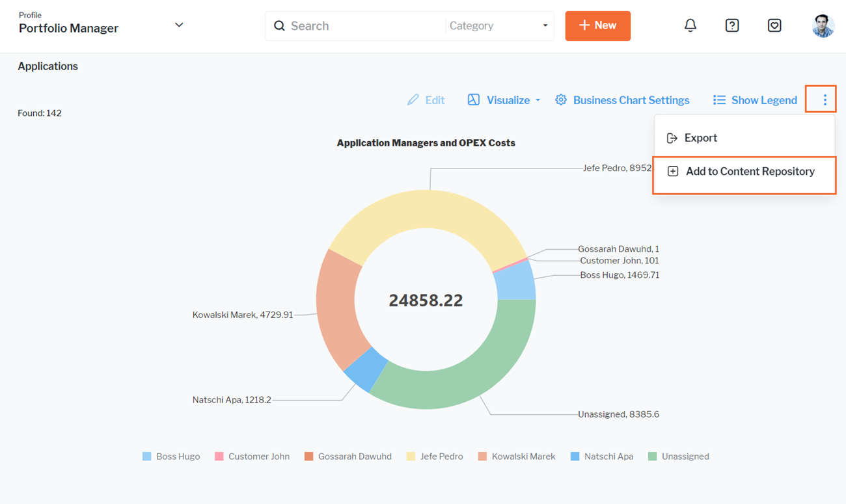Choose Add to Content Repository option
Image resolution: width=846 pixels, height=504 pixels.
tap(750, 171)
